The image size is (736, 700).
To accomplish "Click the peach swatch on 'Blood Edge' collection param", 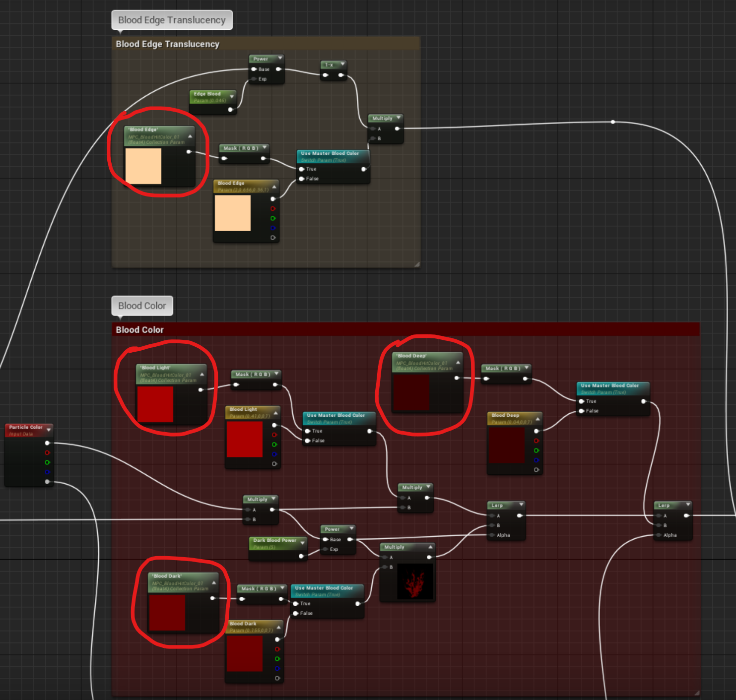I will coord(143,166).
